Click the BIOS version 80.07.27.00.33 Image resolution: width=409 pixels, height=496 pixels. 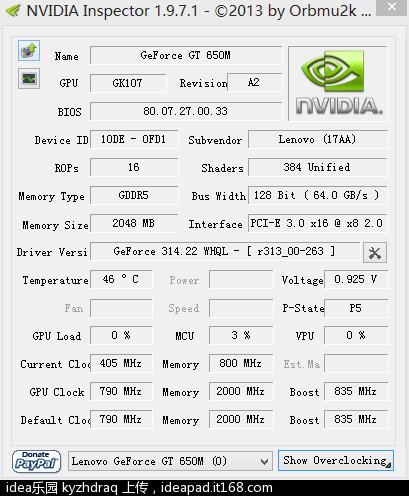pyautogui.click(x=186, y=111)
